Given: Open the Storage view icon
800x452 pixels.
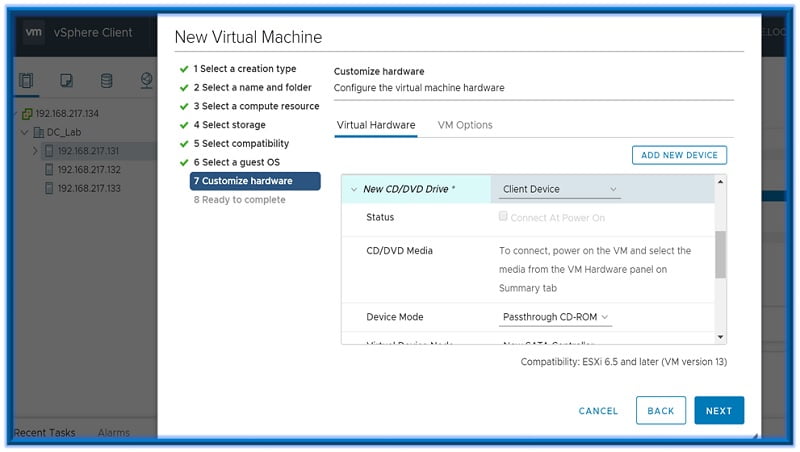Looking at the screenshot, I should [x=106, y=80].
